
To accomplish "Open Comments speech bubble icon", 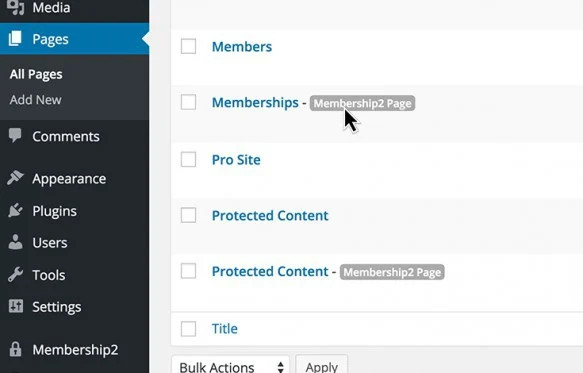I will [15, 136].
